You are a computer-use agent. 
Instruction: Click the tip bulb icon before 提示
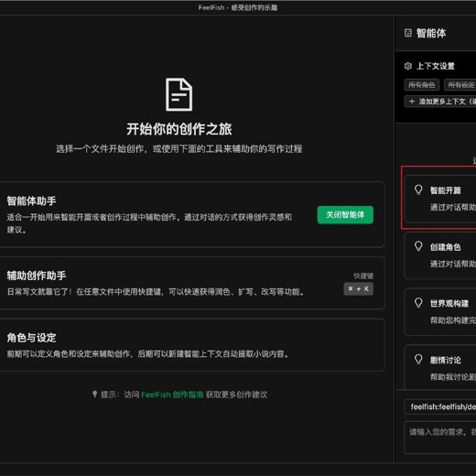coord(94,395)
